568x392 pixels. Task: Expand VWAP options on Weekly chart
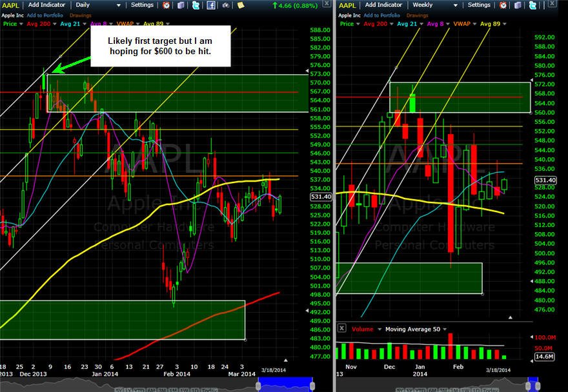(474, 24)
